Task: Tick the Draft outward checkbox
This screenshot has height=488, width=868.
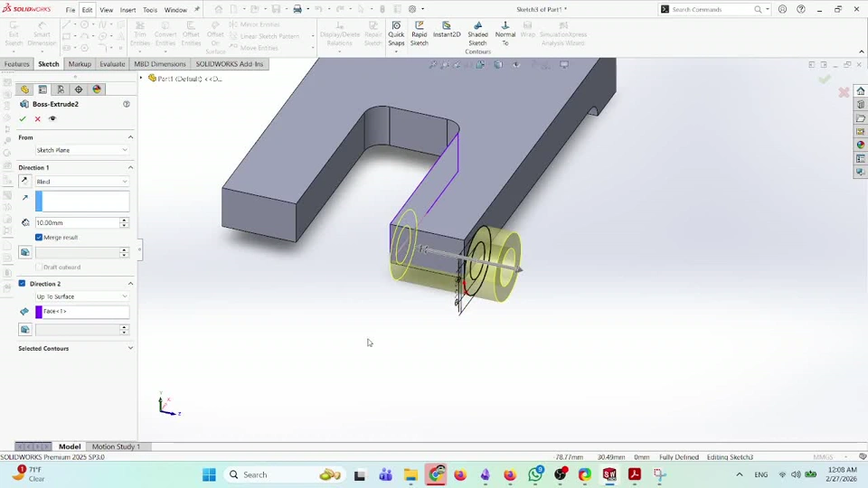Action: 39,267
